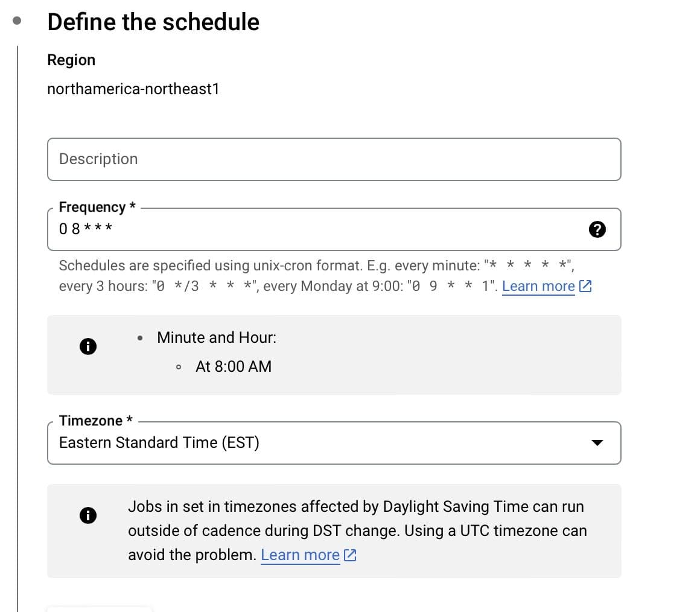Click info icon beside Minute and Hour
The image size is (700, 612).
(x=88, y=346)
